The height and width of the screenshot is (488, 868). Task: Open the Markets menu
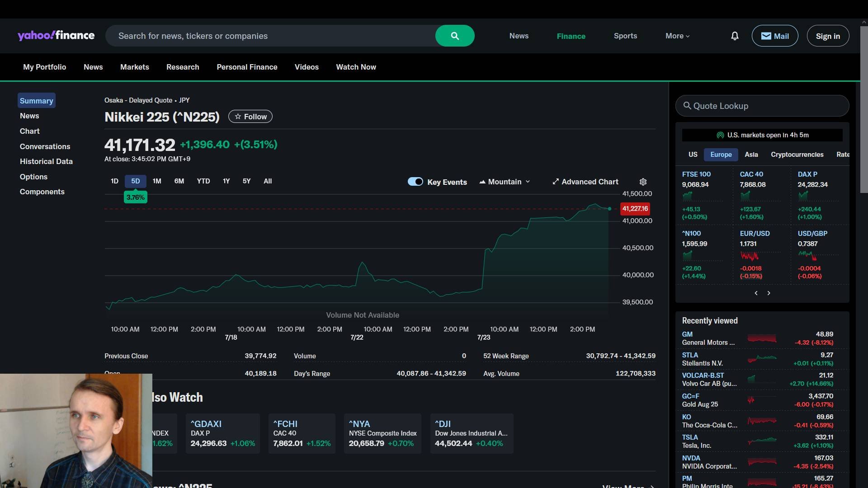[135, 67]
